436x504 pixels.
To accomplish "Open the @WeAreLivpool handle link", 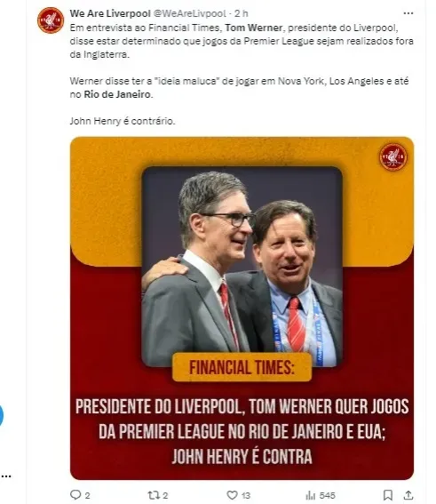I will click(189, 13).
